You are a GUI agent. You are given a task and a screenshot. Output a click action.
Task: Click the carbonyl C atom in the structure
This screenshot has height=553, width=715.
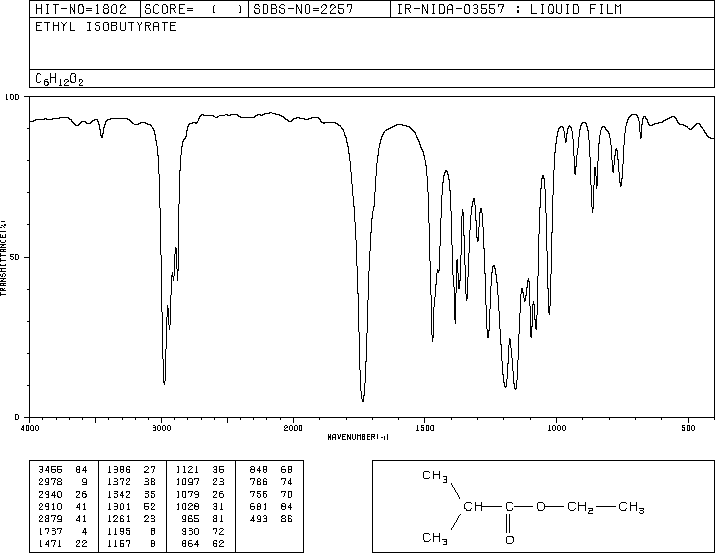[509, 506]
